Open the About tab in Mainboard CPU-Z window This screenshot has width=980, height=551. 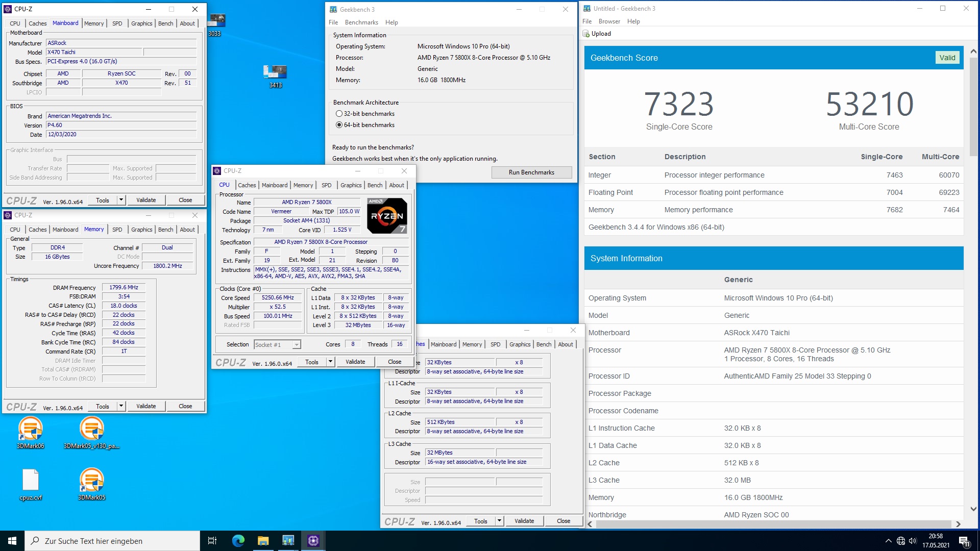tap(187, 23)
